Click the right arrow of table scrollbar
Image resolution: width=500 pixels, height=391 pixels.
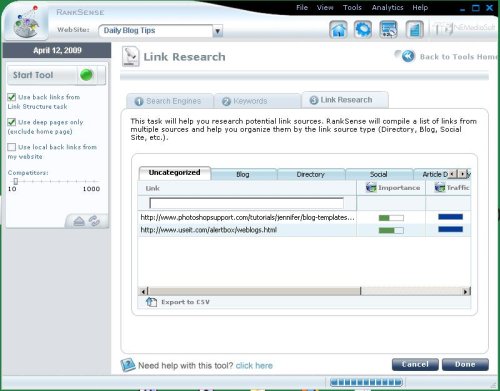[466, 291]
